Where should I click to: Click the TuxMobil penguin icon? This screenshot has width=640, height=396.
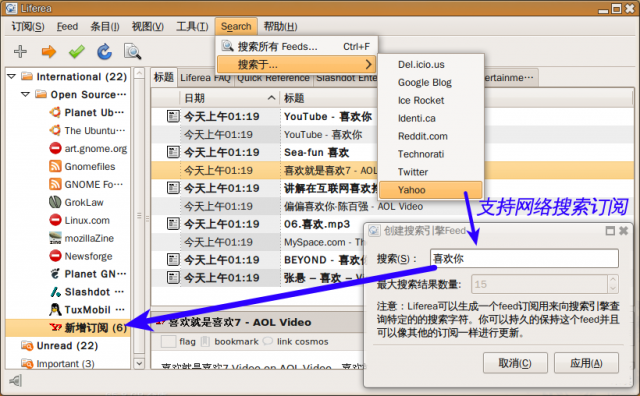point(55,310)
